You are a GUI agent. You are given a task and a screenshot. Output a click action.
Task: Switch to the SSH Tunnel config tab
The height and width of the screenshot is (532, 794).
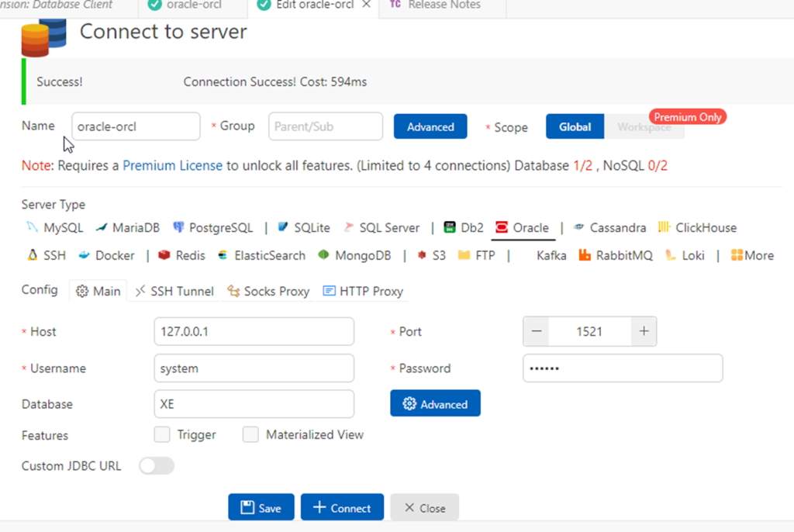[x=174, y=292]
